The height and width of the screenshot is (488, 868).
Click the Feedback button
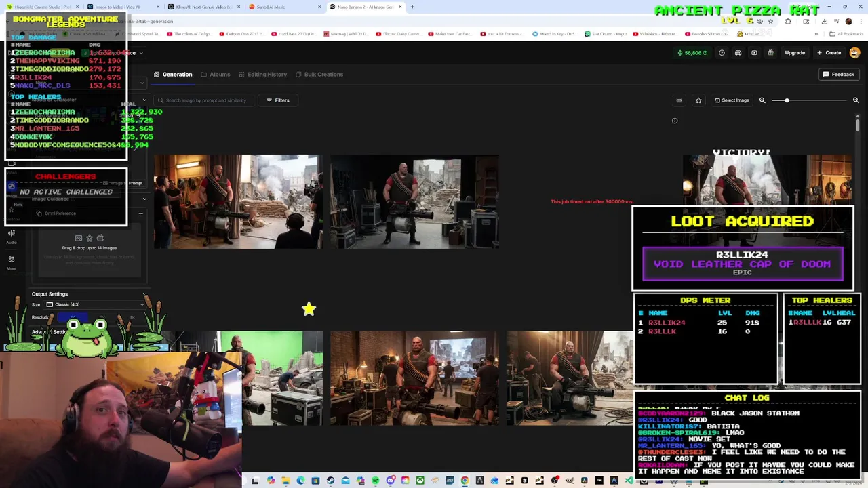point(839,74)
